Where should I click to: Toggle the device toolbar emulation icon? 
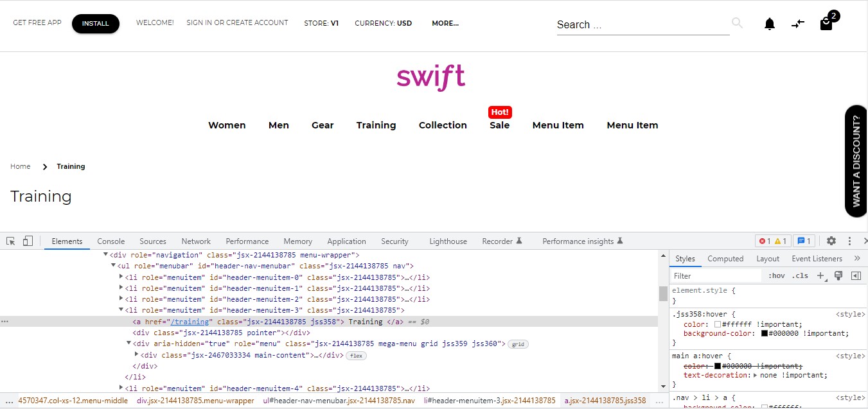pos(27,240)
